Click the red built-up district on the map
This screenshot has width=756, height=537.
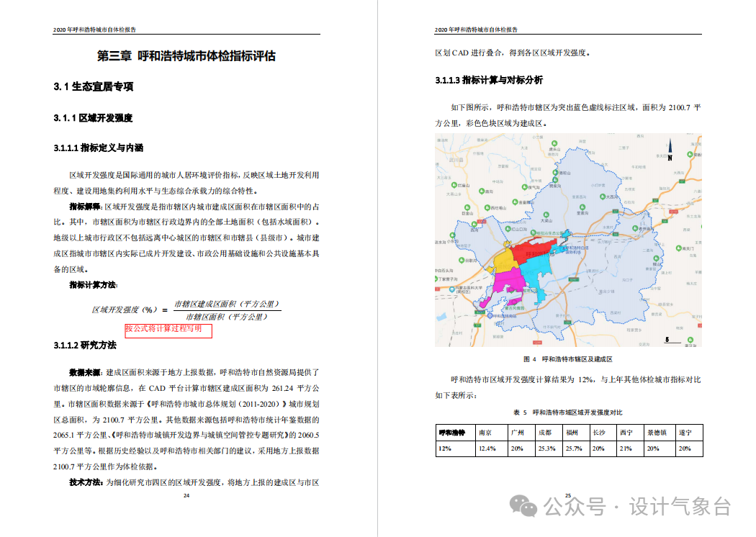531,252
